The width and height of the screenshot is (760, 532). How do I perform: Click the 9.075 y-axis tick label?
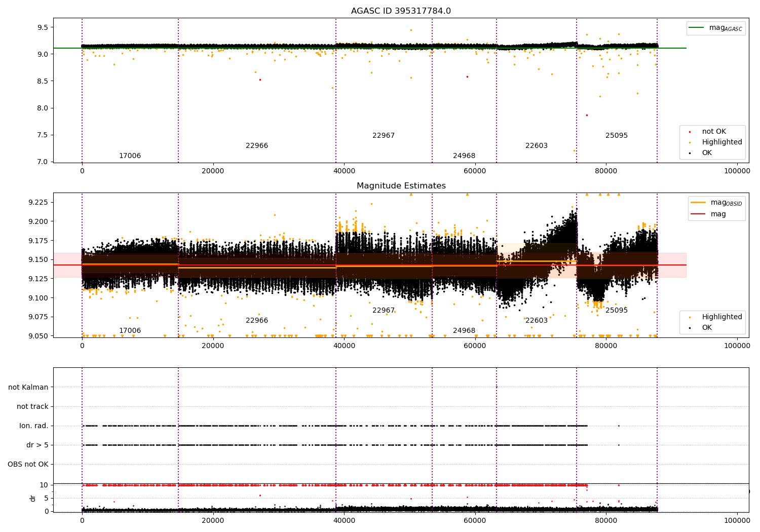tap(39, 317)
